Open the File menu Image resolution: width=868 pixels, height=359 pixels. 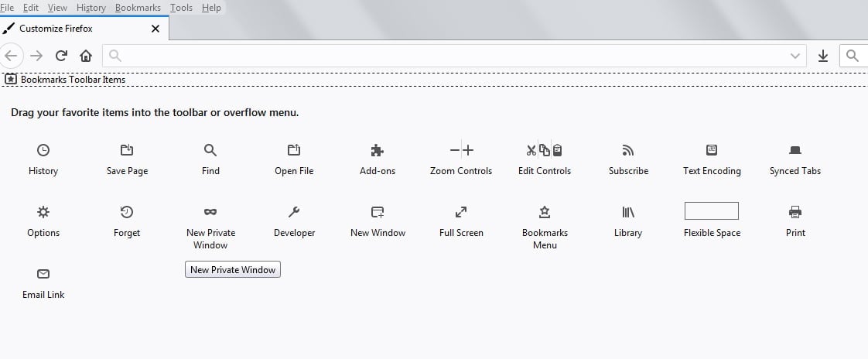click(x=7, y=8)
